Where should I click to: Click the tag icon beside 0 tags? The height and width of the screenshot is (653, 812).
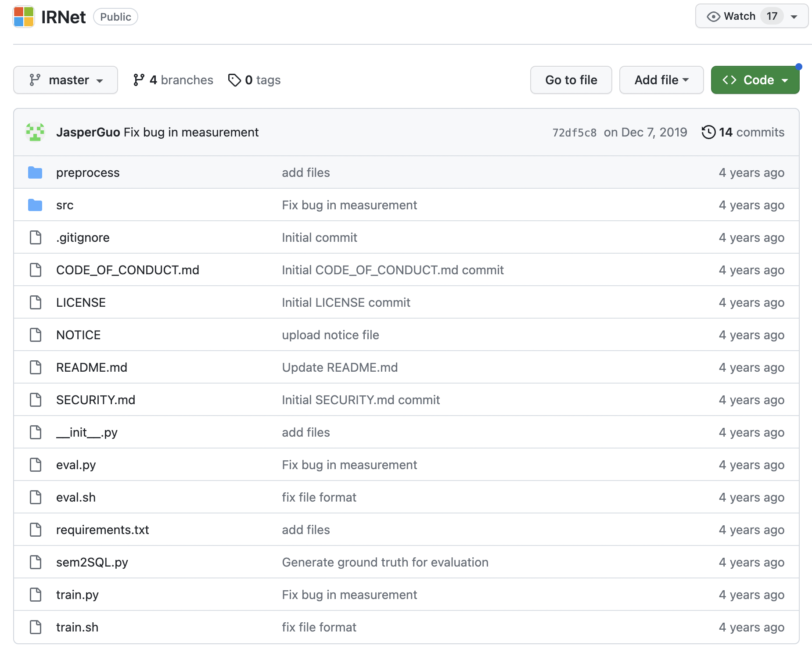pos(234,80)
